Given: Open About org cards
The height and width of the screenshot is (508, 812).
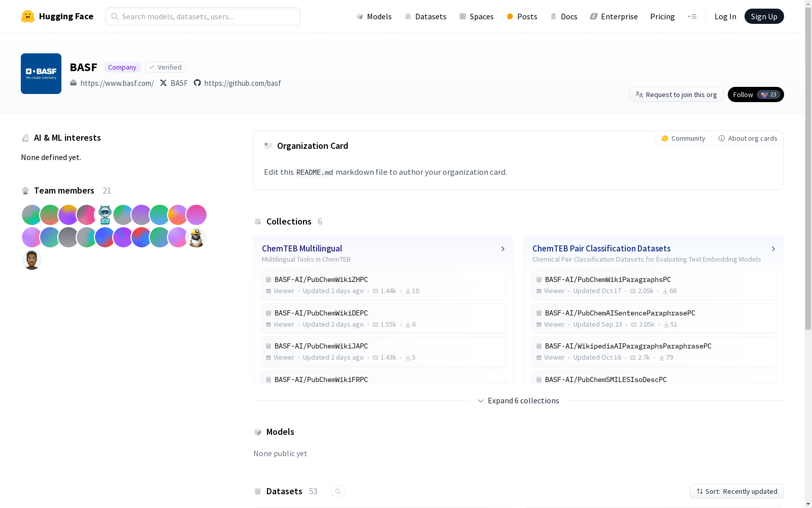Looking at the screenshot, I should pyautogui.click(x=748, y=138).
